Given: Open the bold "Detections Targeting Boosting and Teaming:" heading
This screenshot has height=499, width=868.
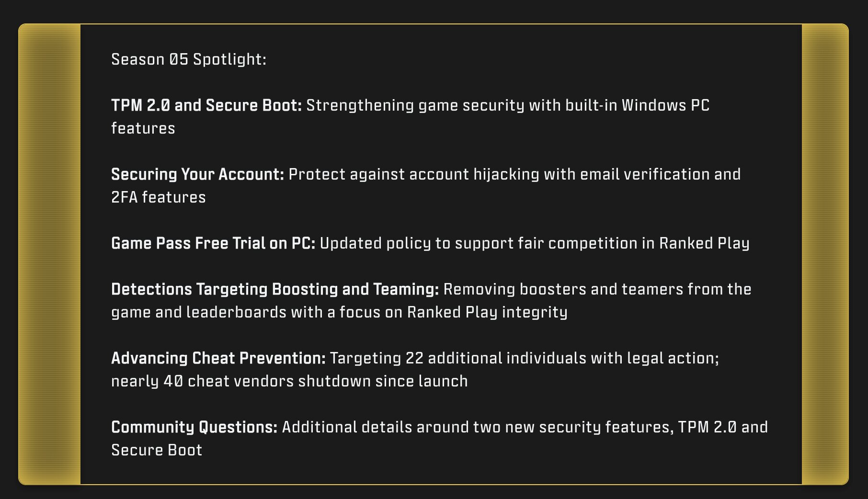Looking at the screenshot, I should pyautogui.click(x=275, y=289).
